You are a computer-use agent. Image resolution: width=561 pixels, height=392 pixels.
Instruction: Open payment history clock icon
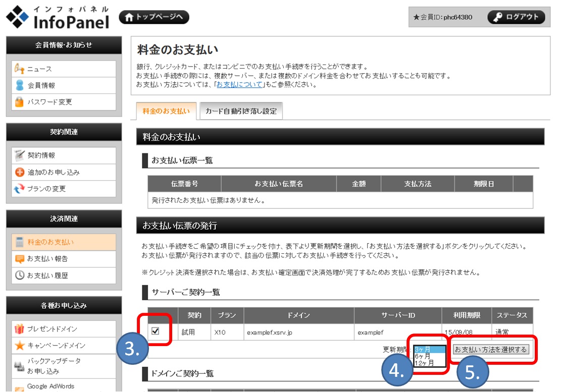[19, 275]
